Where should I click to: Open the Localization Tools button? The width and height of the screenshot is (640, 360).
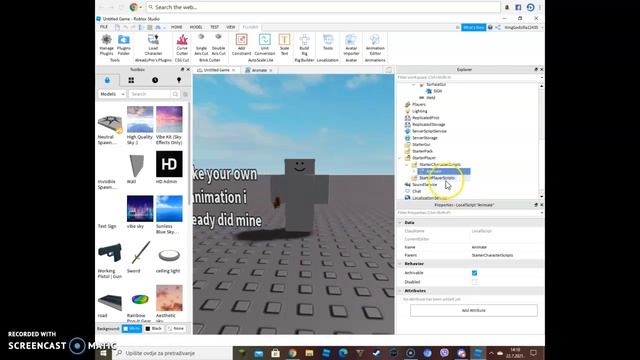pyautogui.click(x=328, y=43)
